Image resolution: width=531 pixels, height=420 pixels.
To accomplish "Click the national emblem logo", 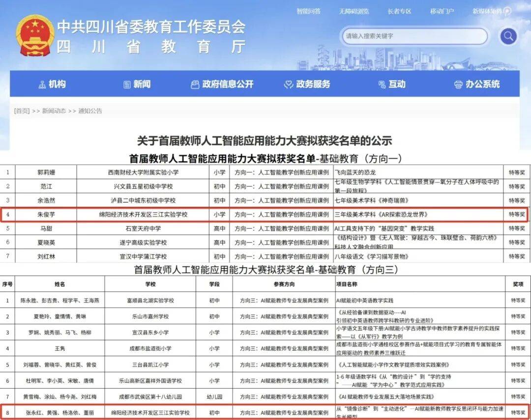I will [35, 36].
